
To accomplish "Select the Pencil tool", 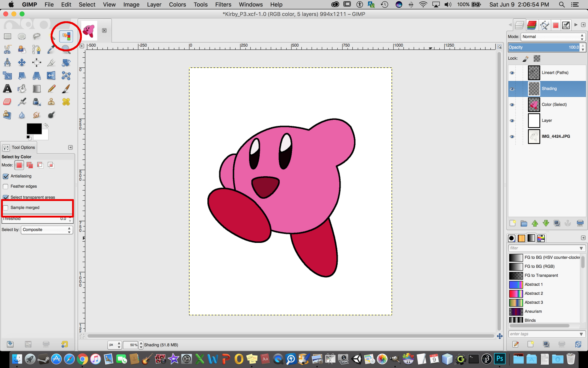I will 51,89.
